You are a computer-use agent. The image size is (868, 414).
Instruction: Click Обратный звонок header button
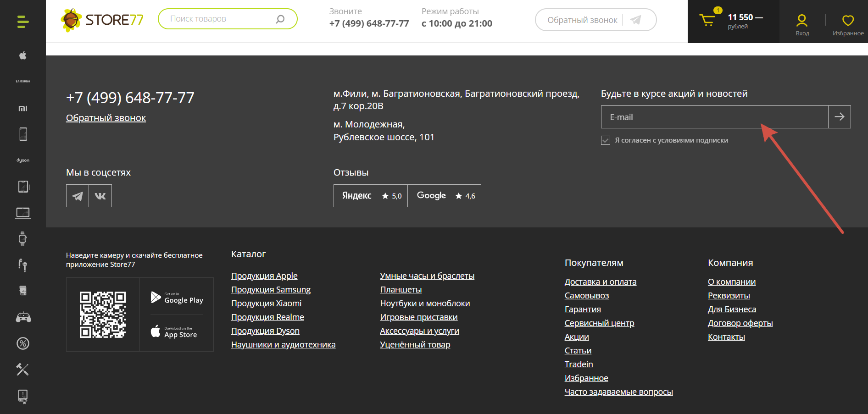click(x=595, y=20)
